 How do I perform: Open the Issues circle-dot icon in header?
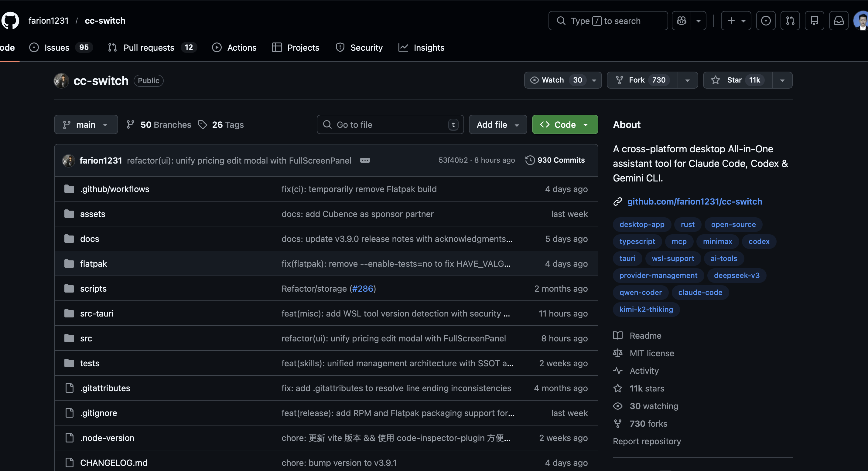(x=766, y=21)
